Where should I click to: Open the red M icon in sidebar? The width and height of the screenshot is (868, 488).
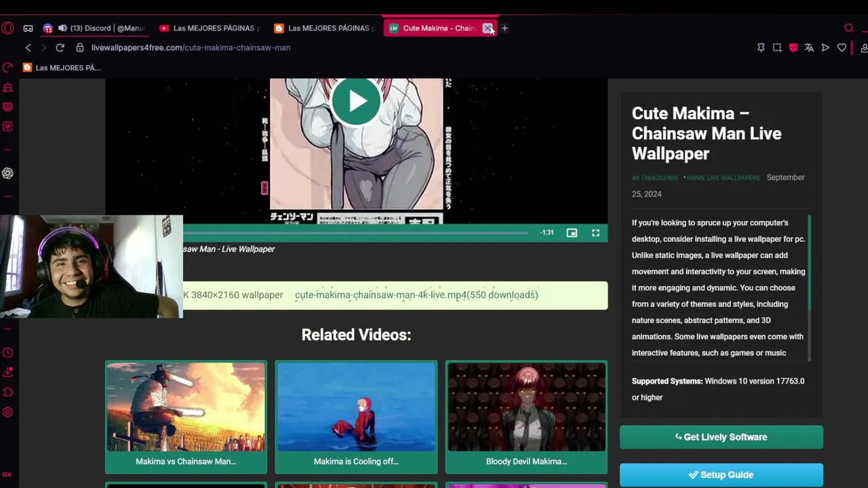(7, 126)
